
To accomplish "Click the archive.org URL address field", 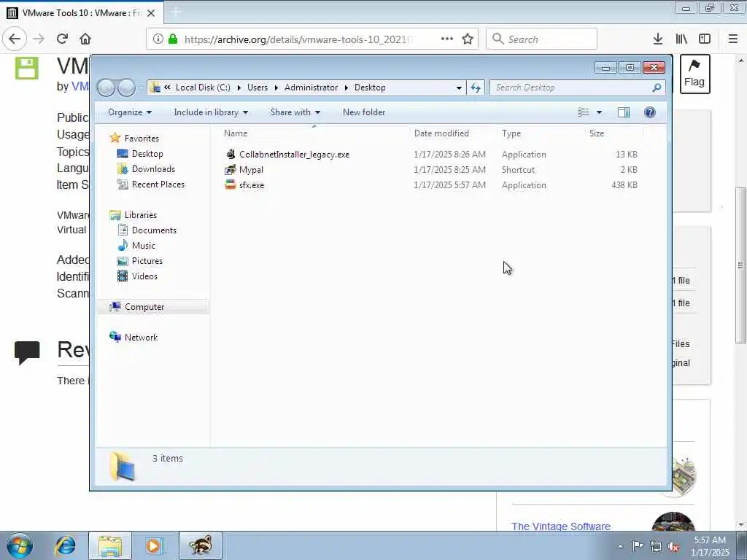I will click(298, 39).
